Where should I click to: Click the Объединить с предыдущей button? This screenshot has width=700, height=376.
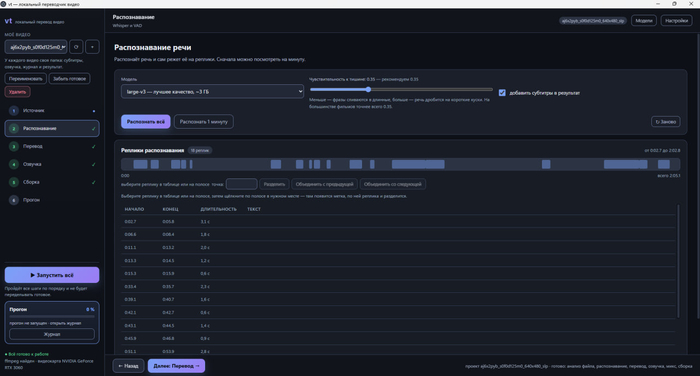click(324, 184)
